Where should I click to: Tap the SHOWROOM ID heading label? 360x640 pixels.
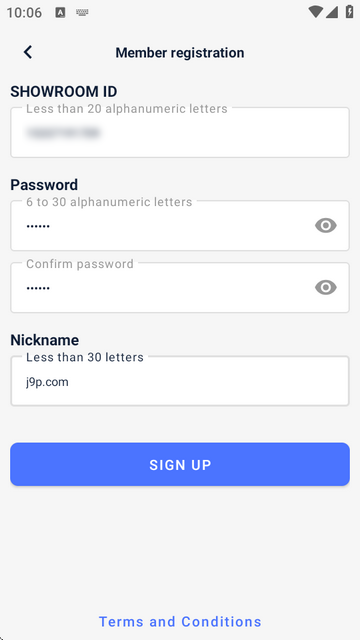click(x=64, y=91)
